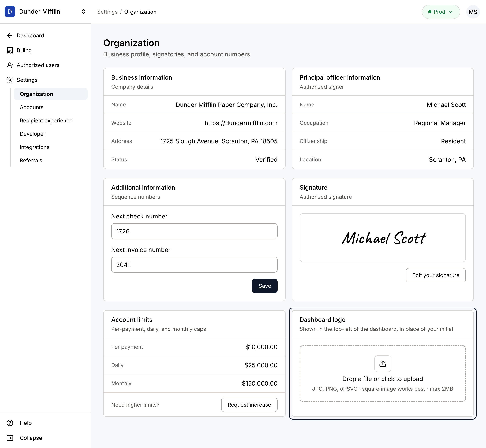Click the Dashboard back arrow icon
Viewport: 486px width, 448px height.
click(x=10, y=36)
